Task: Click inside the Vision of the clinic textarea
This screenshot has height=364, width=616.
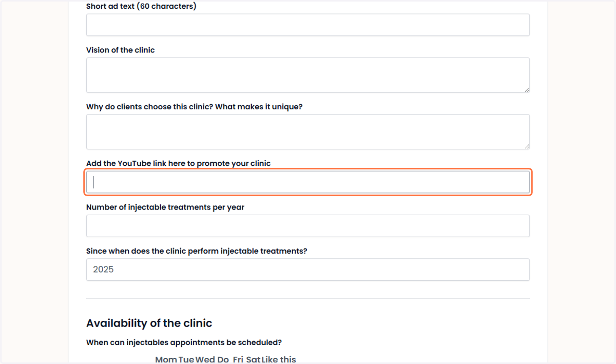Action: [x=308, y=75]
